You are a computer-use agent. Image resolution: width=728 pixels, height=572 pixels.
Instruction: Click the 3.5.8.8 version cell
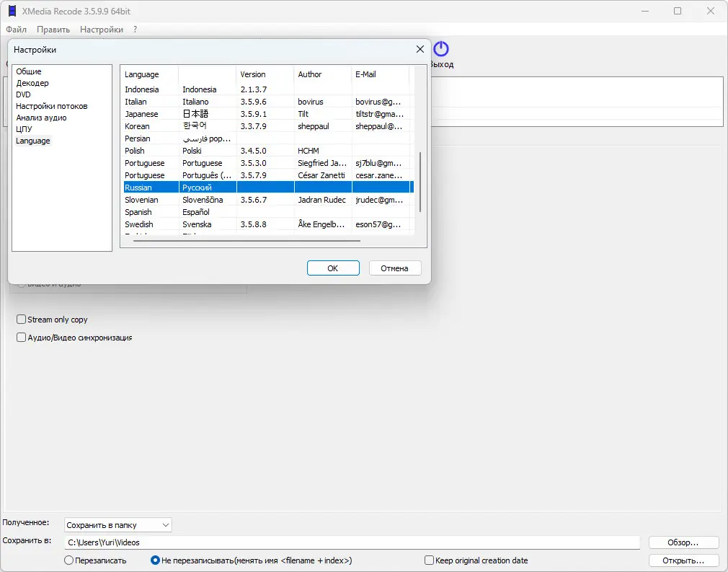coord(254,224)
